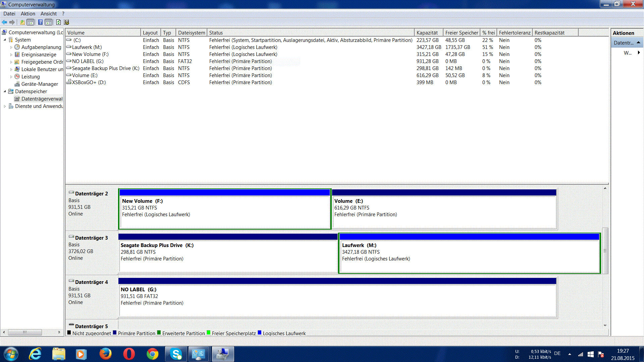Expand the Aufgabenplanung tree node
This screenshot has height=362, width=644.
[x=11, y=47]
